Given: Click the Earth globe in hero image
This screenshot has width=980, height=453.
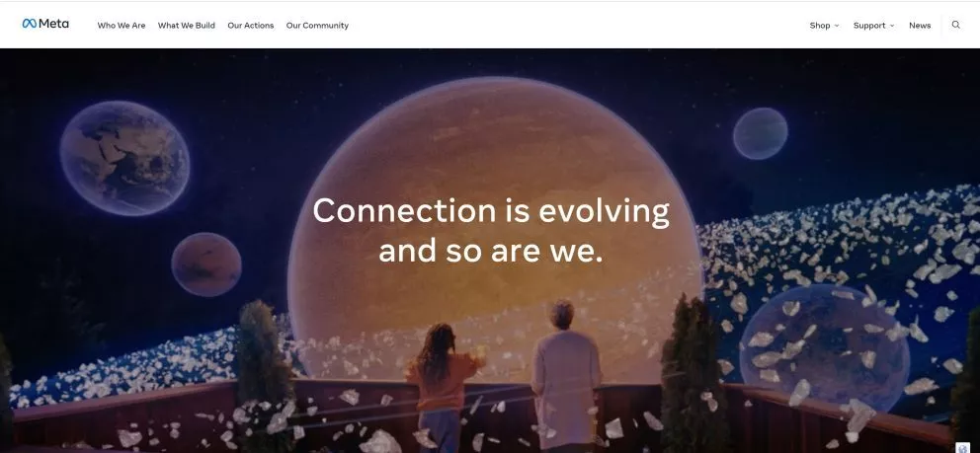Looking at the screenshot, I should 125,159.
